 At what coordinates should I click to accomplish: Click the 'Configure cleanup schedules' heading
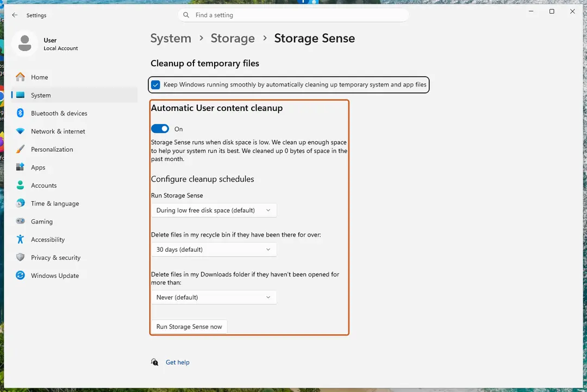pyautogui.click(x=203, y=179)
